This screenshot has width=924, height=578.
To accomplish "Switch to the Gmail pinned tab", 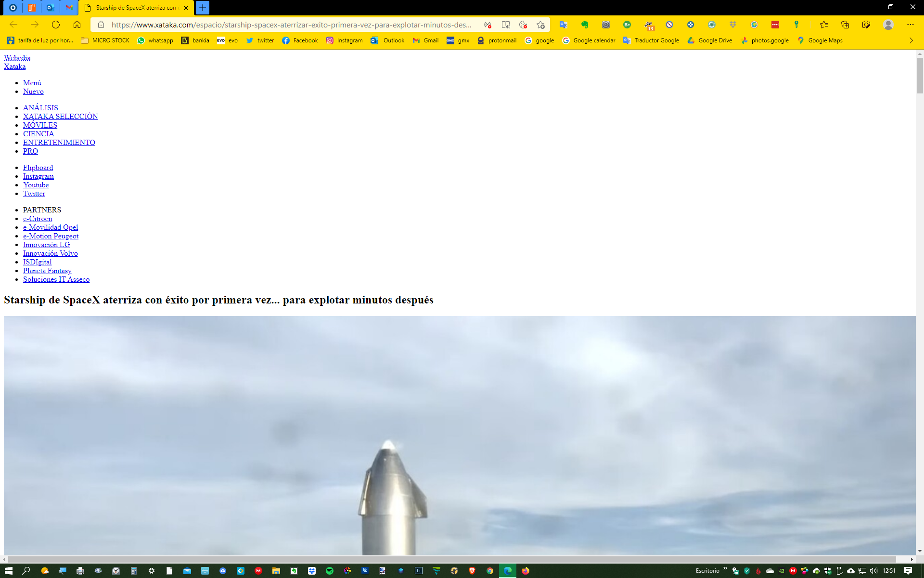I will pyautogui.click(x=69, y=8).
